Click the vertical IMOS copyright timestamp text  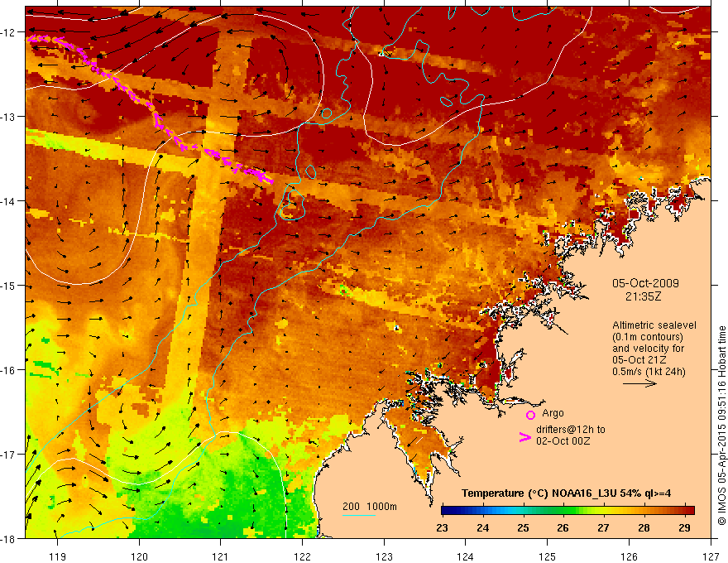[722, 426]
